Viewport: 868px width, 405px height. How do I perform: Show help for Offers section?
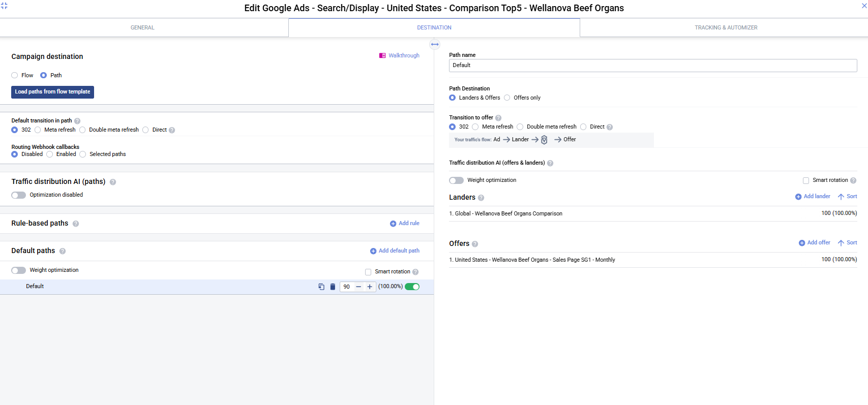click(475, 244)
